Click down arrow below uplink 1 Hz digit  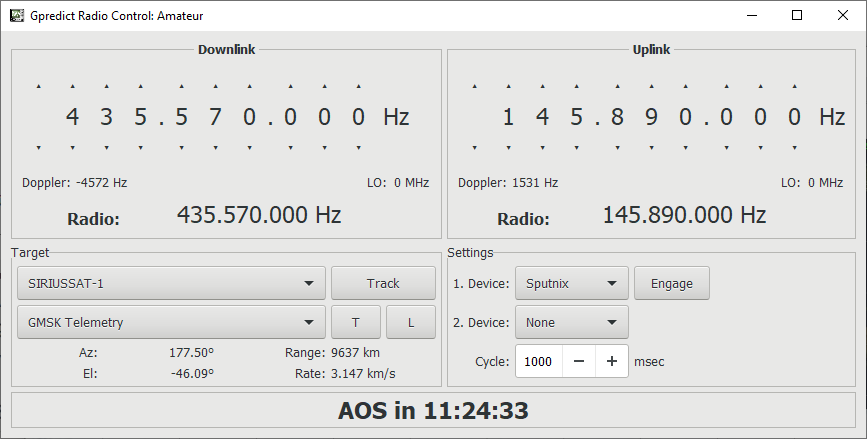pyautogui.click(x=796, y=148)
